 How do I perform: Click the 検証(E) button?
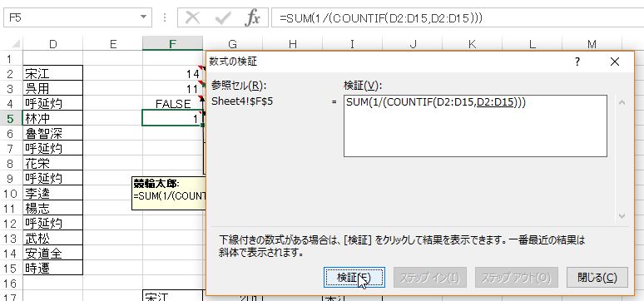[354, 278]
